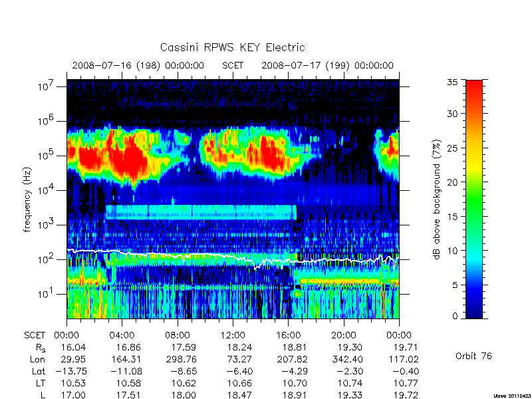Click the color bar value 5
Viewport: 532px width, 399px height.
455,285
